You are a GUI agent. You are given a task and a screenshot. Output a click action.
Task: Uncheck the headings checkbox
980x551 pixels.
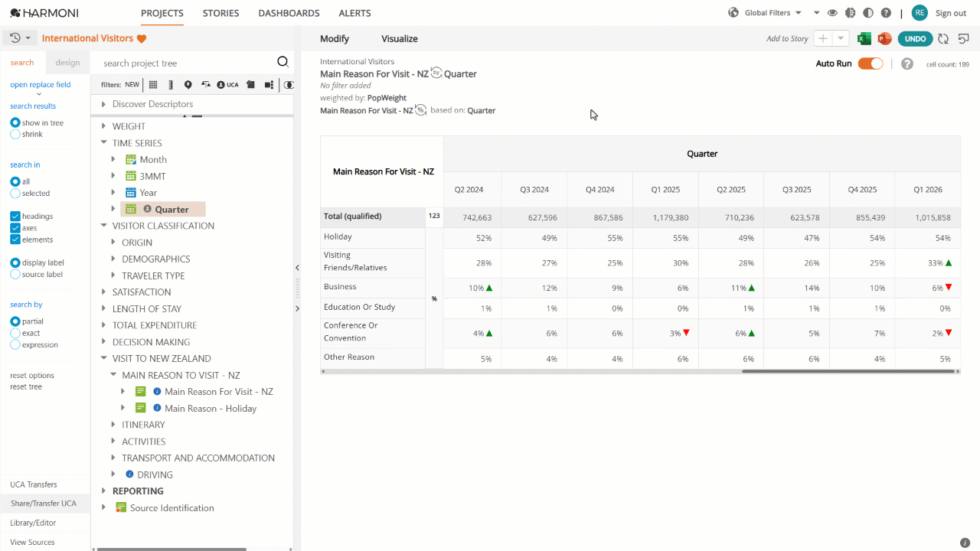pyautogui.click(x=15, y=217)
